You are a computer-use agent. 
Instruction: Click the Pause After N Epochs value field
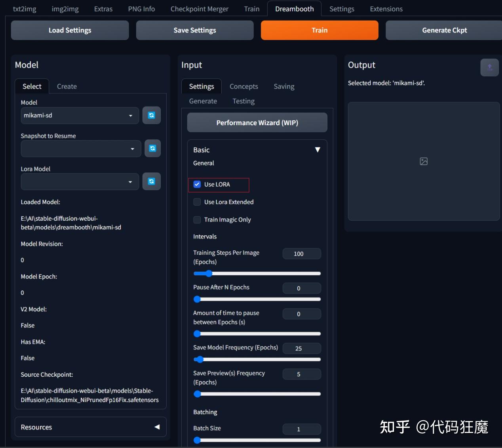click(x=302, y=288)
